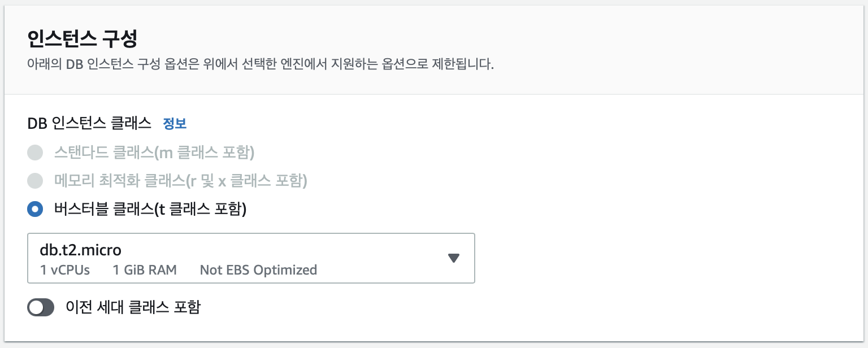Click the selected burstable class radio indicator
Viewport: 868px width, 348px height.
35,209
